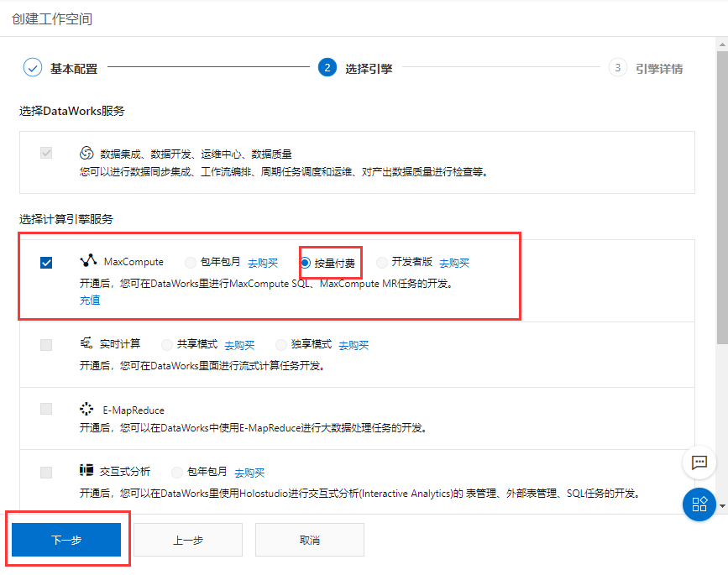The width and height of the screenshot is (728, 575).
Task: Click the 下一步 button
Action: click(x=66, y=540)
